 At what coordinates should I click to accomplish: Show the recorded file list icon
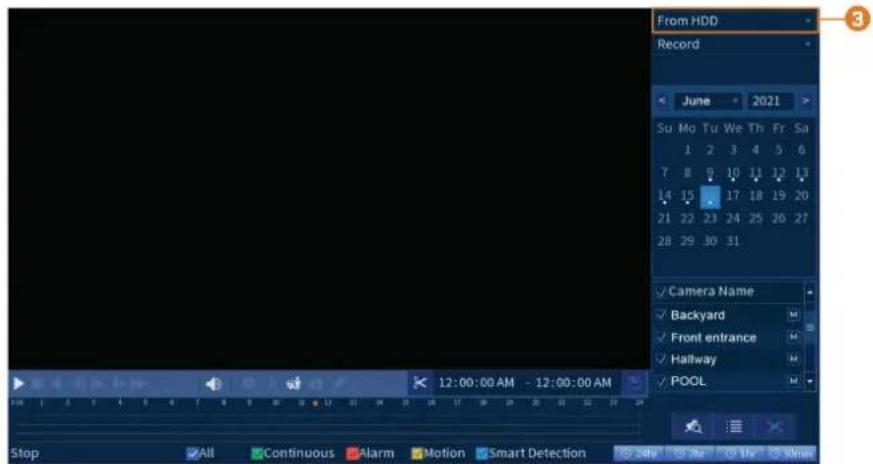pos(734,427)
